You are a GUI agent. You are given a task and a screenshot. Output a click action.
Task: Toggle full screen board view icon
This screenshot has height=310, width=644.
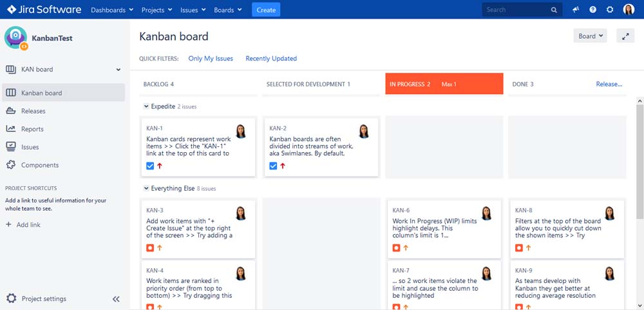625,36
